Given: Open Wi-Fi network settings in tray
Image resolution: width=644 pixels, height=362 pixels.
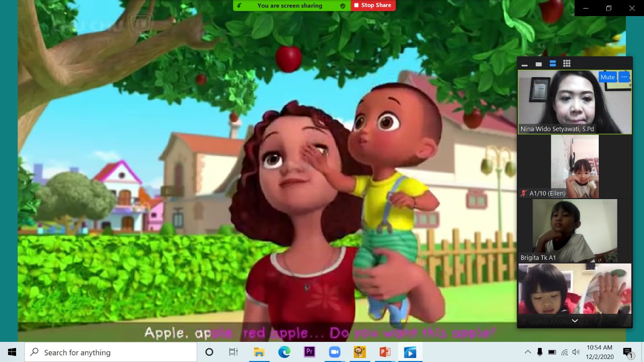Looking at the screenshot, I should (x=565, y=352).
